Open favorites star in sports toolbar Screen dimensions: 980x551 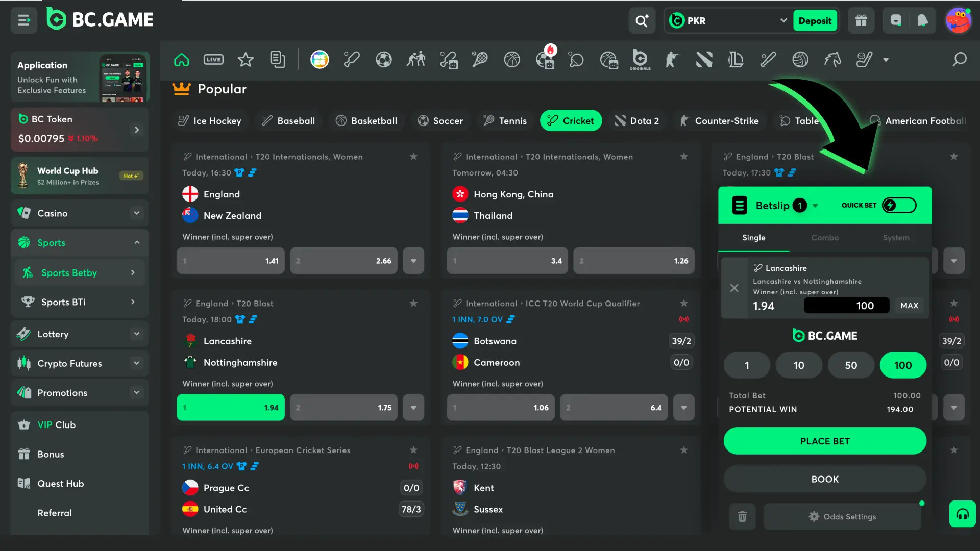pos(246,60)
